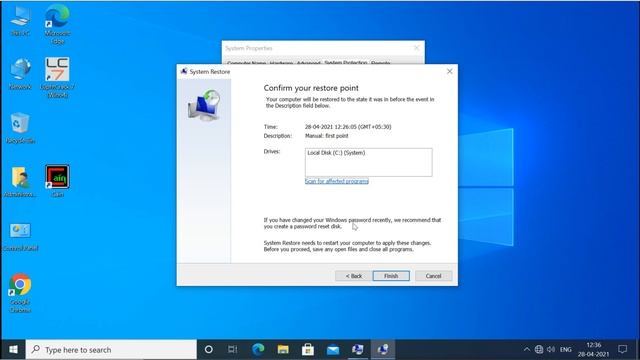
Task: Select the System Restore taskbar item
Action: pos(383,349)
